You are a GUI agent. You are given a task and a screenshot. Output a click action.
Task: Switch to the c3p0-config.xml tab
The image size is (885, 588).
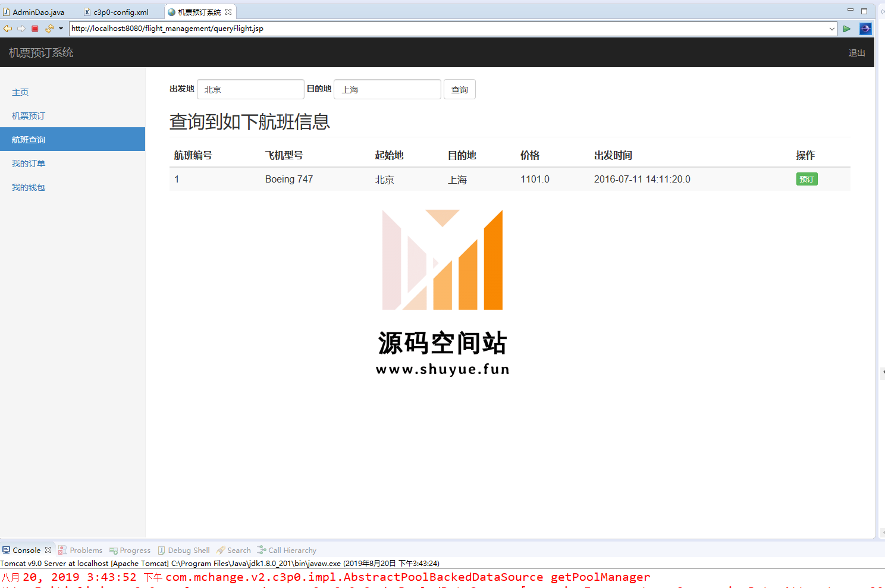point(117,12)
